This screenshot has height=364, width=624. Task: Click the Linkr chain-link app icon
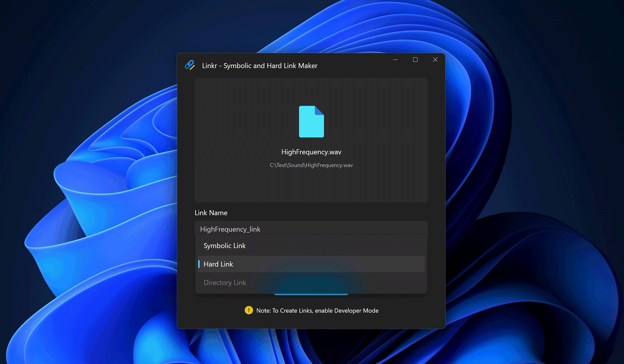pyautogui.click(x=189, y=65)
